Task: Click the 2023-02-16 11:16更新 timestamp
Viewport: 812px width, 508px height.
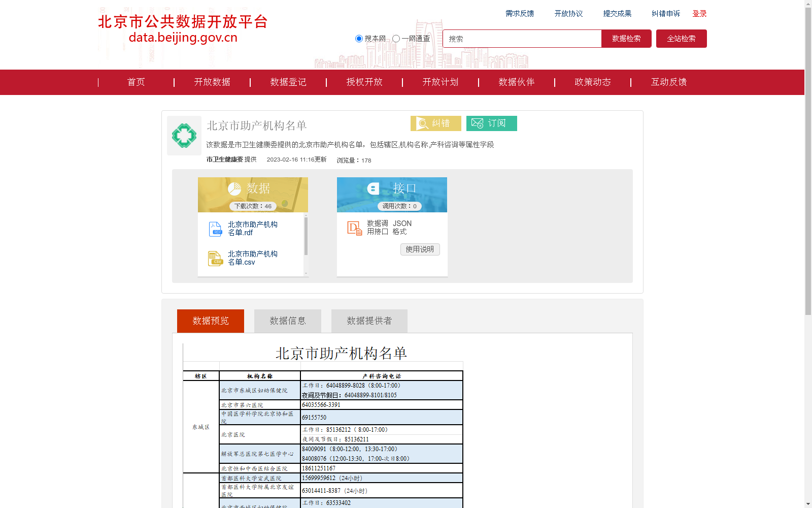Action: (297, 160)
